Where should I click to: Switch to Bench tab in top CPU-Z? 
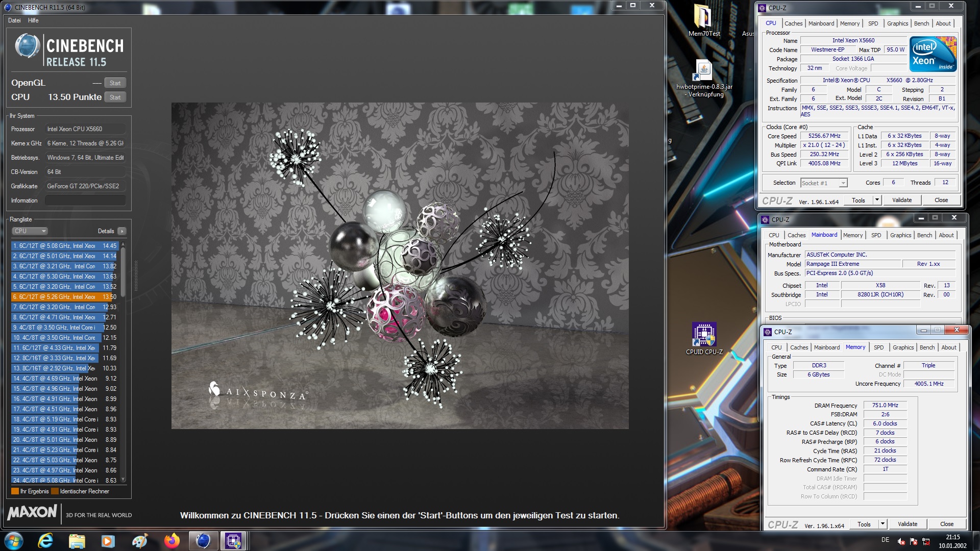pos(921,23)
